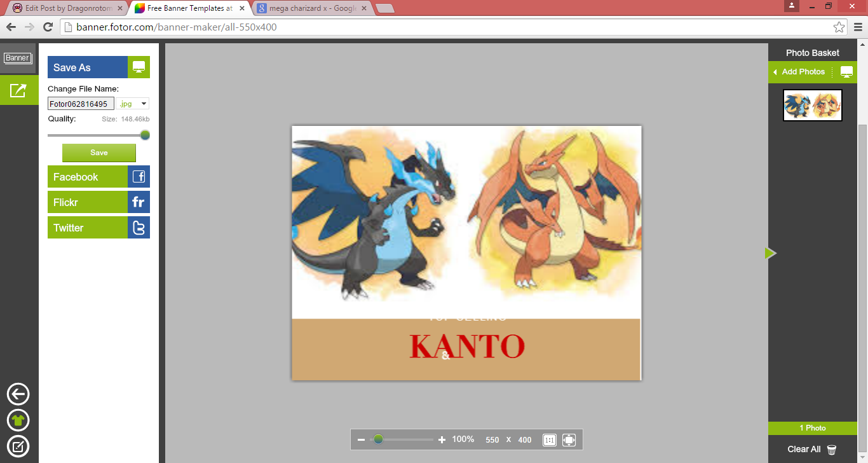Click the zoom slider handle
868x463 pixels.
pyautogui.click(x=378, y=439)
